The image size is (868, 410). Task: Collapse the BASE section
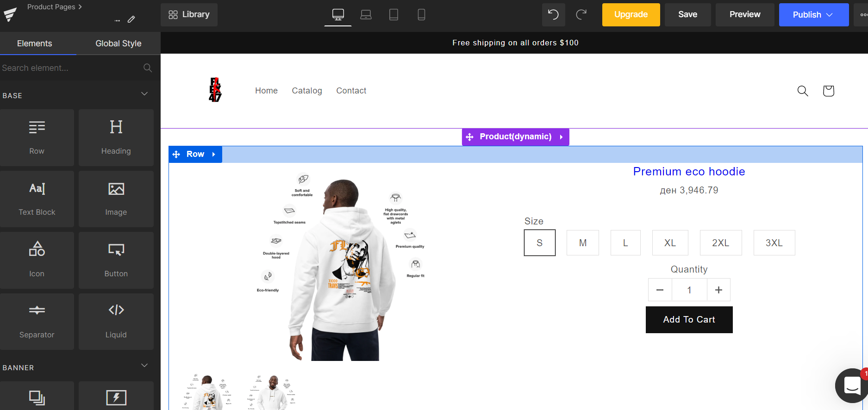click(144, 94)
